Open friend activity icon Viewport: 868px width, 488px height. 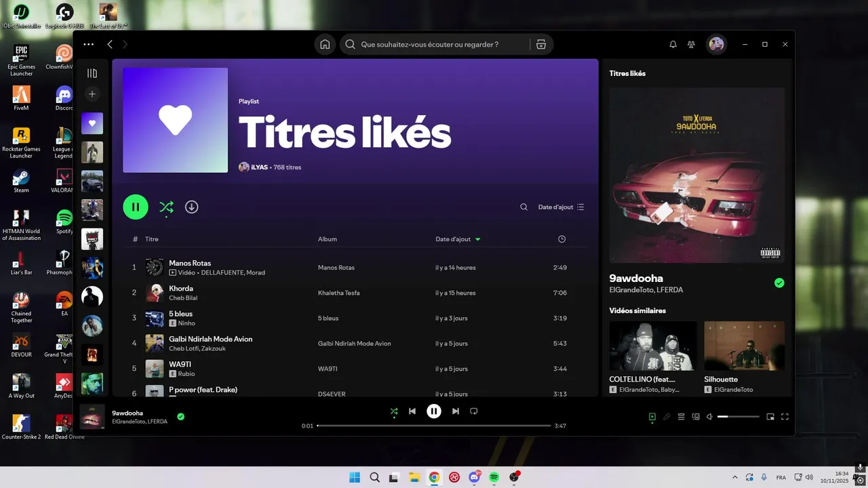tap(691, 44)
